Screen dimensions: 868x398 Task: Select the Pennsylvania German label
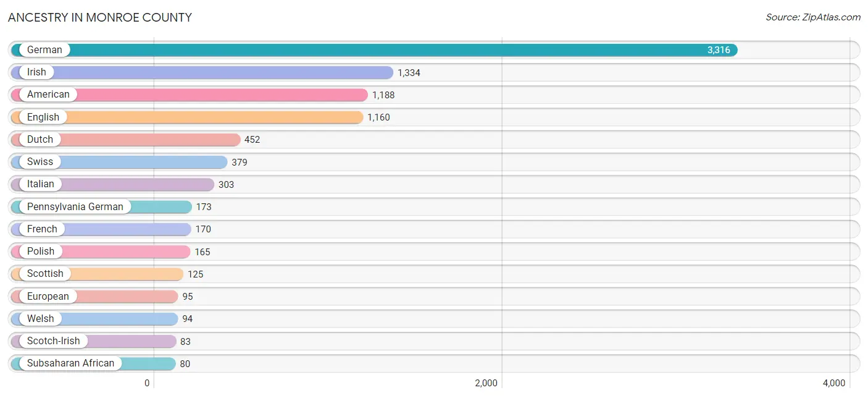pyautogui.click(x=75, y=206)
